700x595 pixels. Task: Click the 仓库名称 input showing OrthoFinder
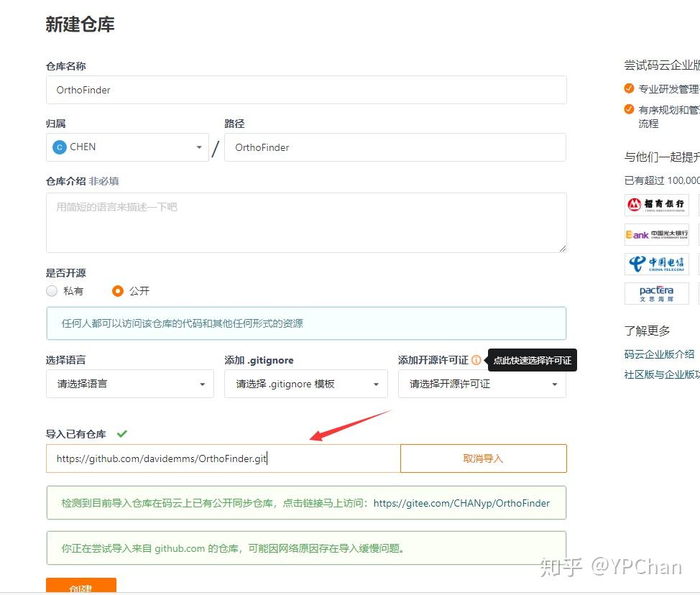(x=305, y=90)
